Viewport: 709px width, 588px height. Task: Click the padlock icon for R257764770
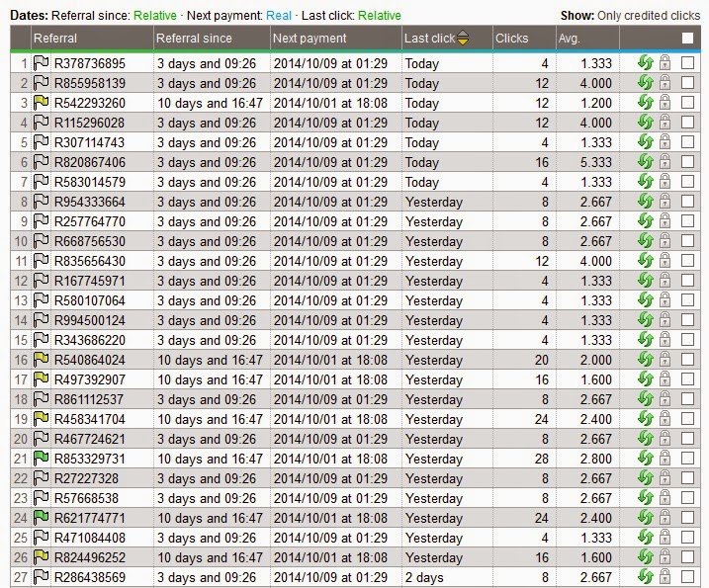[x=665, y=221]
